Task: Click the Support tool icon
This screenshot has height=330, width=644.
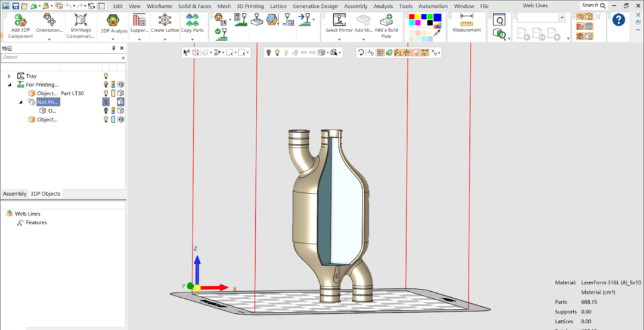Action: (139, 20)
